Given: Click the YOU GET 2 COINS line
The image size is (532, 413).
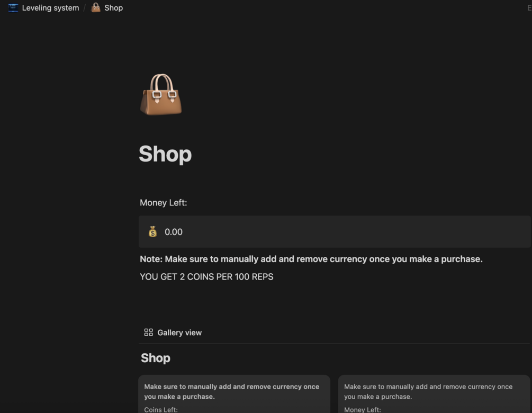Looking at the screenshot, I should click(x=206, y=276).
